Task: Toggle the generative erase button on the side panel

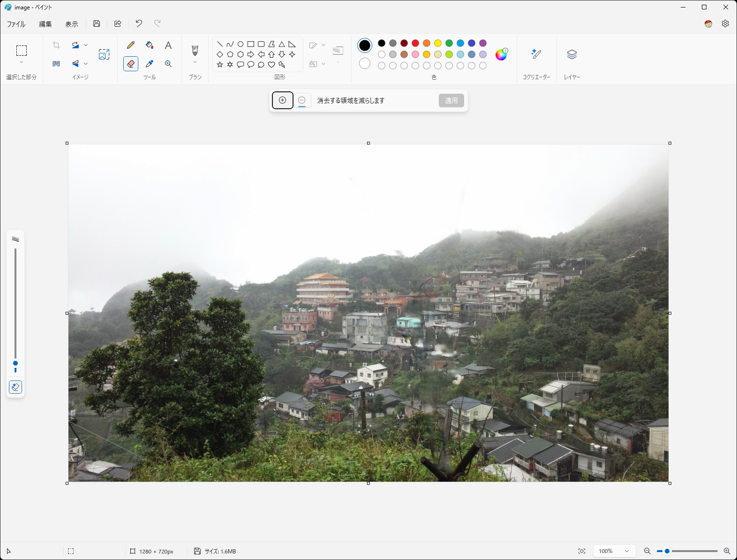Action: click(15, 387)
